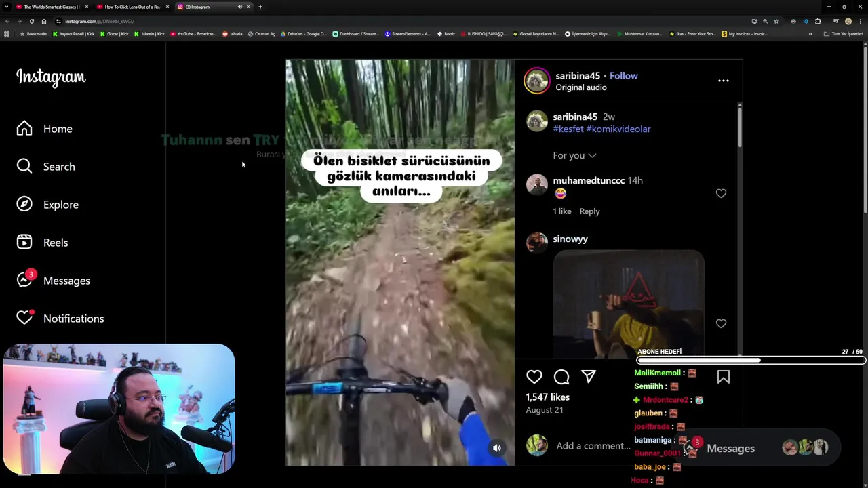Click the Instagram logo
Screen dimensions: 868x488
pyautogui.click(x=51, y=77)
